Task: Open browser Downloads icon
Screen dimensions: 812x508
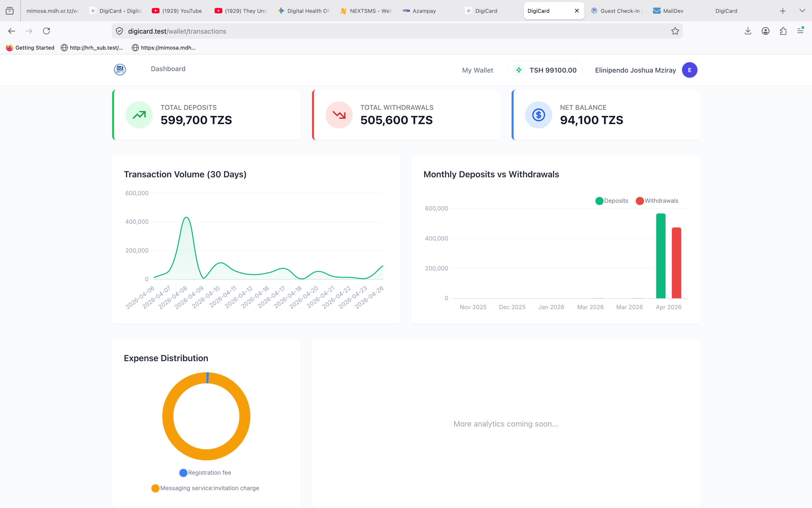Action: tap(748, 31)
